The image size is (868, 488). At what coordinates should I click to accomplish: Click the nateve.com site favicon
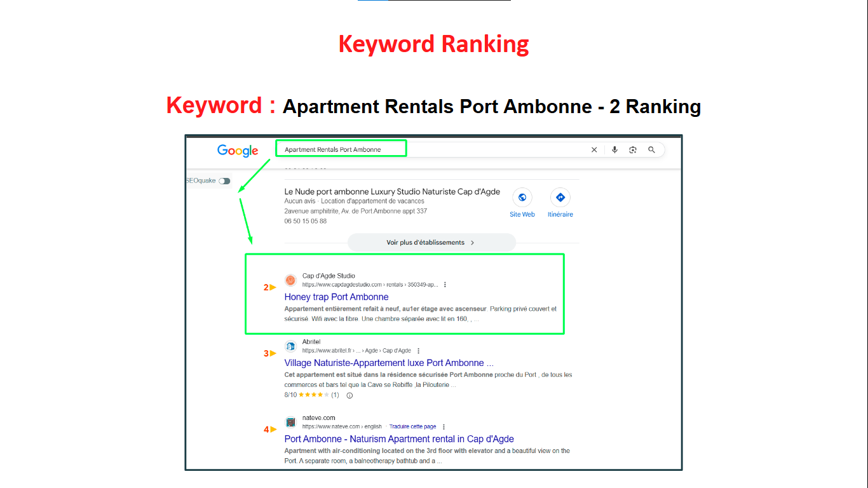point(290,422)
